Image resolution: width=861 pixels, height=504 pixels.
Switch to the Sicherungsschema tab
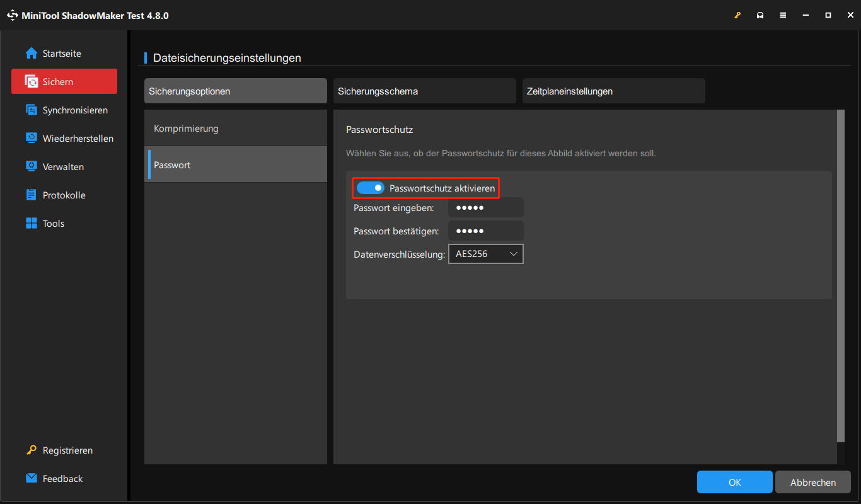click(424, 91)
